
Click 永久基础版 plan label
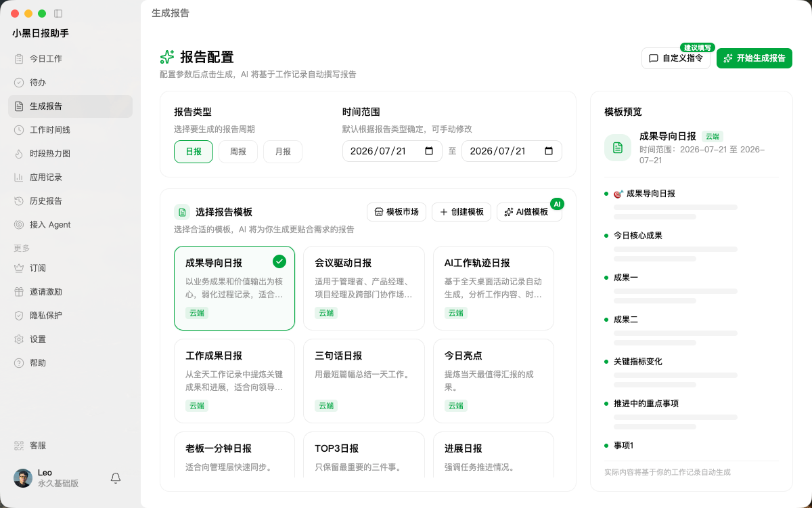(x=58, y=484)
